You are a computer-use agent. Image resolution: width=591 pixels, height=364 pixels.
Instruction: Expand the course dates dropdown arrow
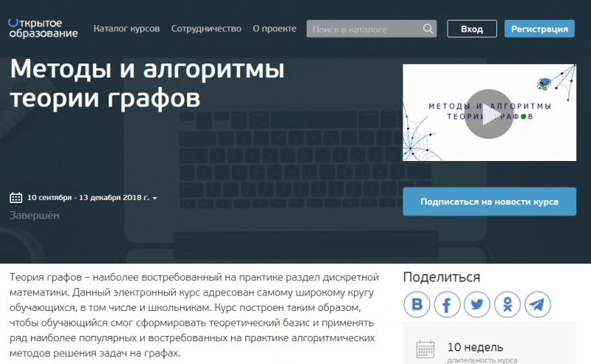(x=154, y=199)
